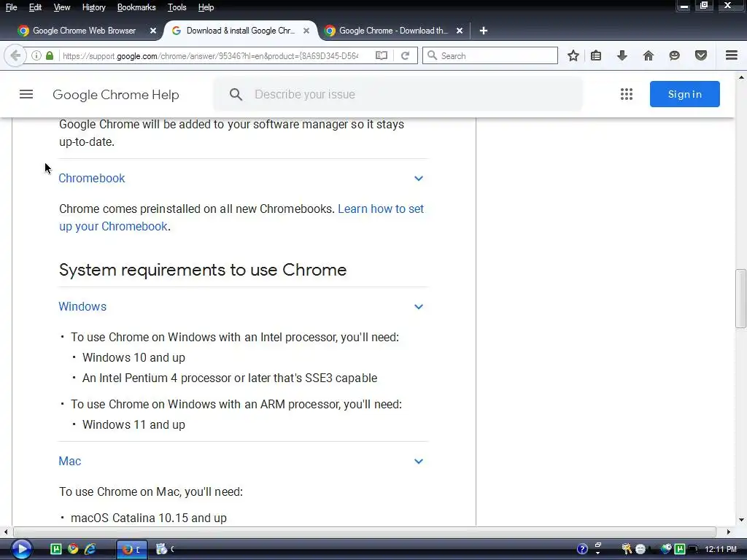Open the Edit menu
The image size is (747, 560).
(35, 7)
